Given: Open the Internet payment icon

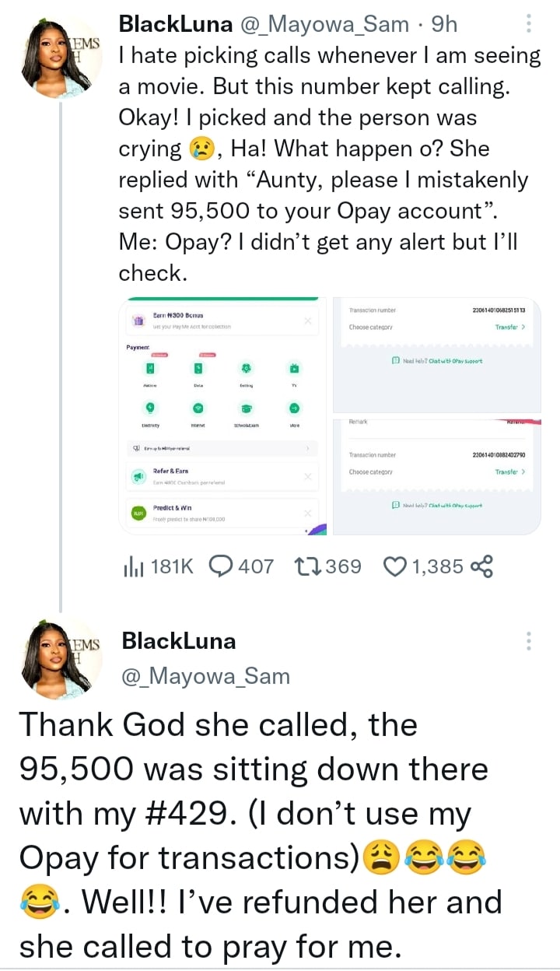Looking at the screenshot, I should pyautogui.click(x=198, y=408).
